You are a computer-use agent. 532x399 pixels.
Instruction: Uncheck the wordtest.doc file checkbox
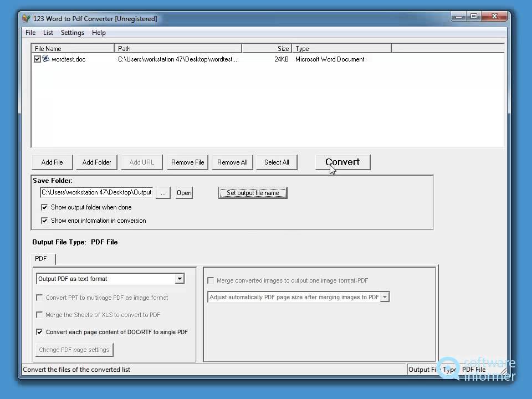[x=37, y=59]
